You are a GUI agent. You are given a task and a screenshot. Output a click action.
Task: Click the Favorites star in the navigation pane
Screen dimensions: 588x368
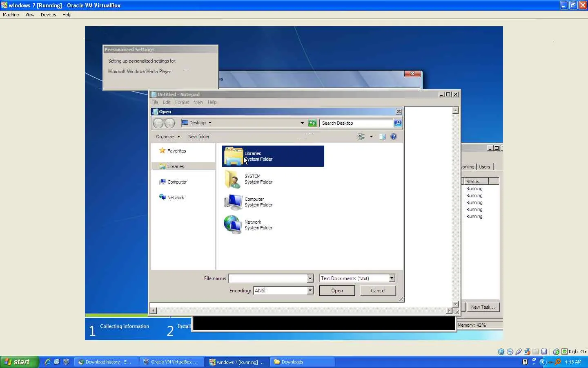pyautogui.click(x=163, y=150)
